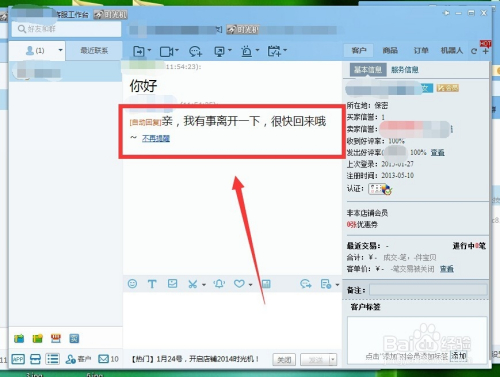This screenshot has height=377, width=500.
Task: Open the heart icon dropdown arrow
Action: (250, 285)
